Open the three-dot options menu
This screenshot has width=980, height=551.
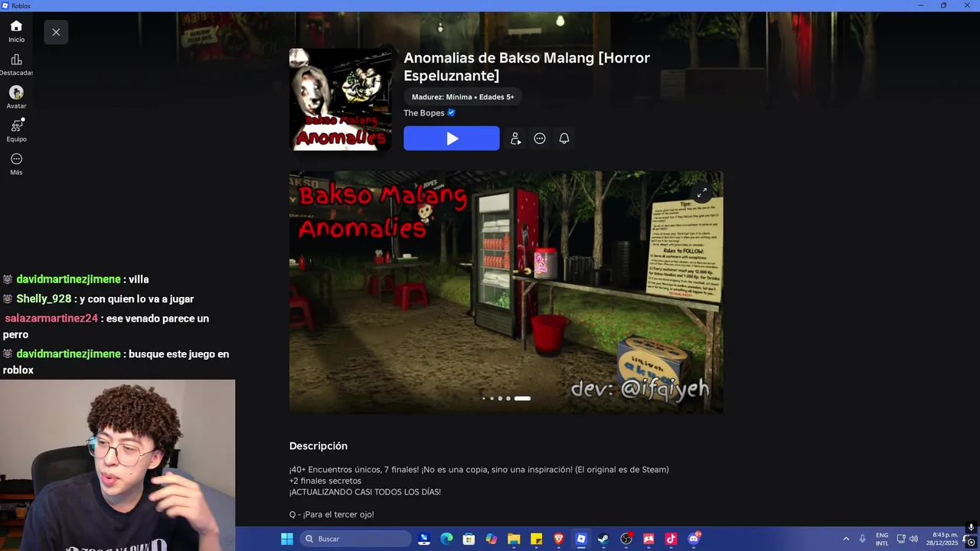tap(540, 139)
